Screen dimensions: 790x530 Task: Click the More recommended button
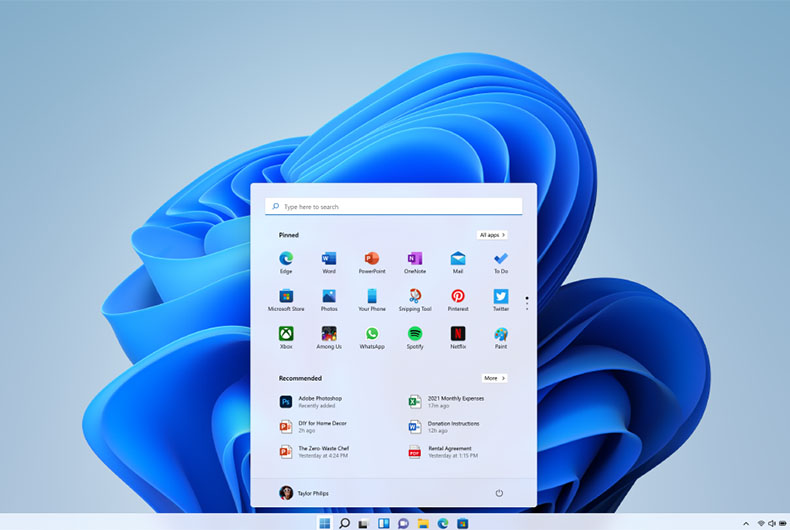[x=494, y=378]
